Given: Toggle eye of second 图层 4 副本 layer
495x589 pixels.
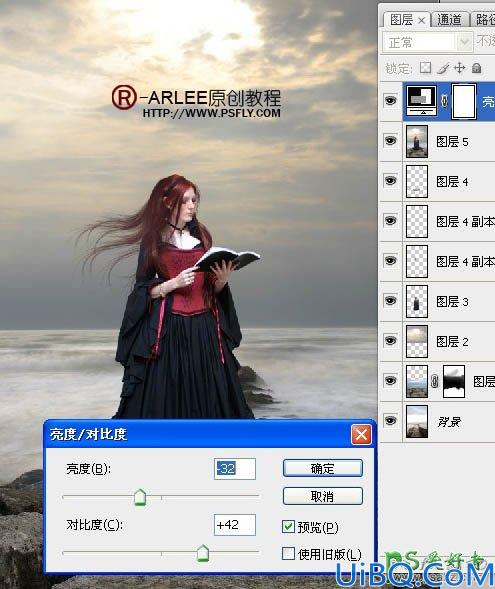Looking at the screenshot, I should pos(391,260).
